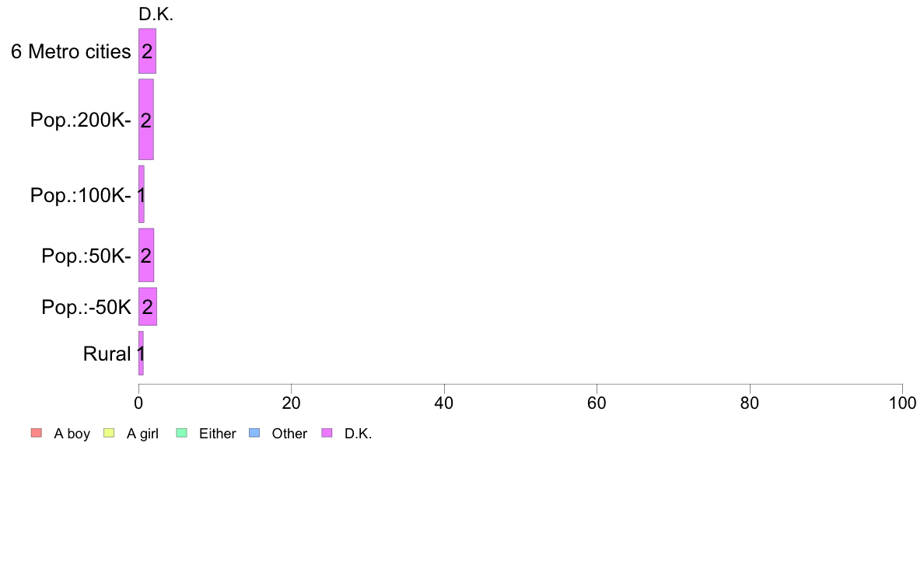This screenshot has height=572, width=924.
Task: Click the Pop.:-50K row label
Action: (x=86, y=307)
